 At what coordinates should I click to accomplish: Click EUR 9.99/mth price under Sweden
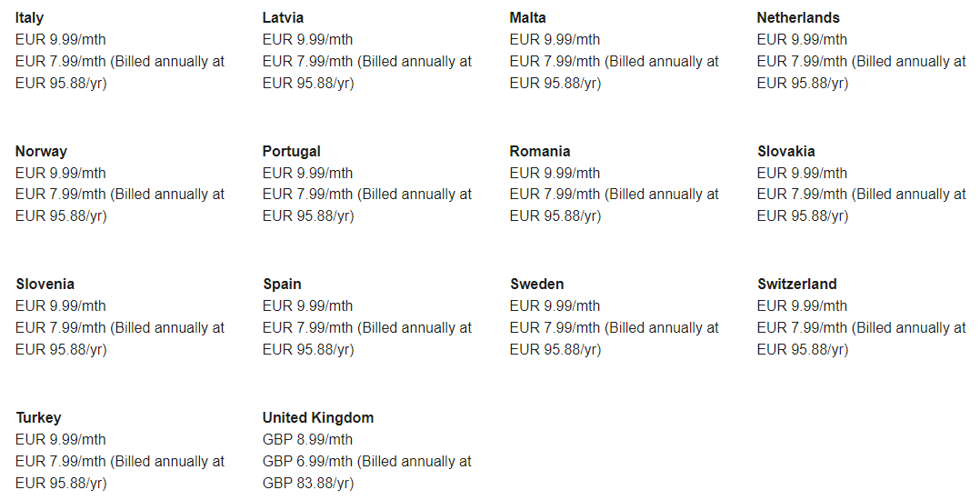pyautogui.click(x=555, y=306)
